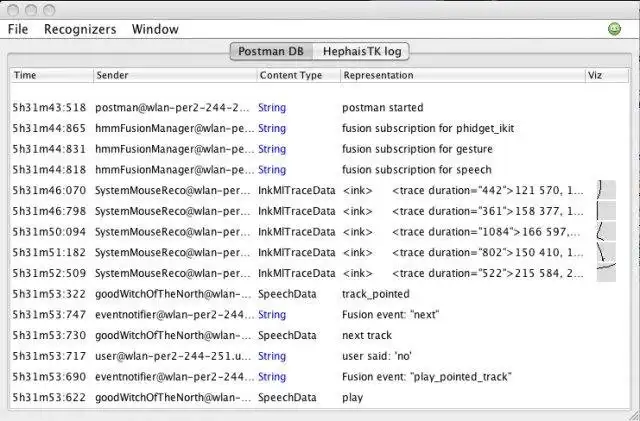Image resolution: width=640 pixels, height=421 pixels.
Task: Open the Recognizers menu
Action: click(x=80, y=29)
